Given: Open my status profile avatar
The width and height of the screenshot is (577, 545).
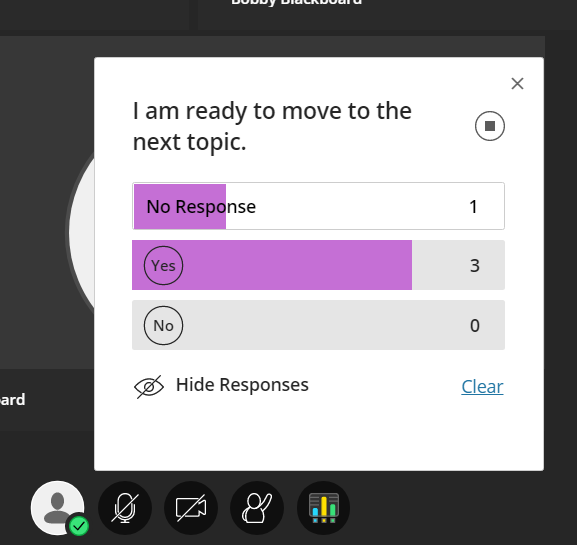Looking at the screenshot, I should [57, 508].
